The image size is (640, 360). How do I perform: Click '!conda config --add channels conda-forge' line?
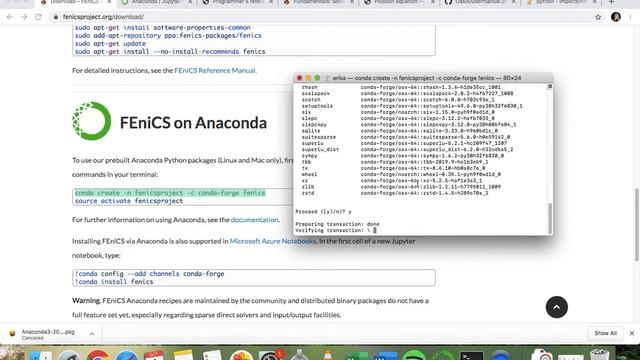tap(149, 273)
